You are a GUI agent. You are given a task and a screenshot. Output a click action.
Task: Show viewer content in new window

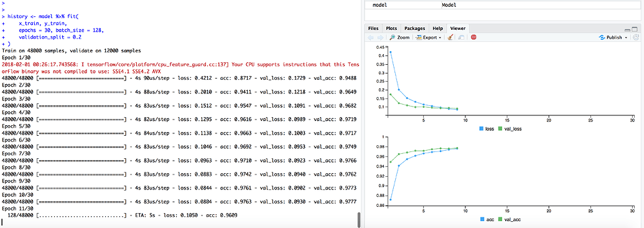[x=461, y=37]
